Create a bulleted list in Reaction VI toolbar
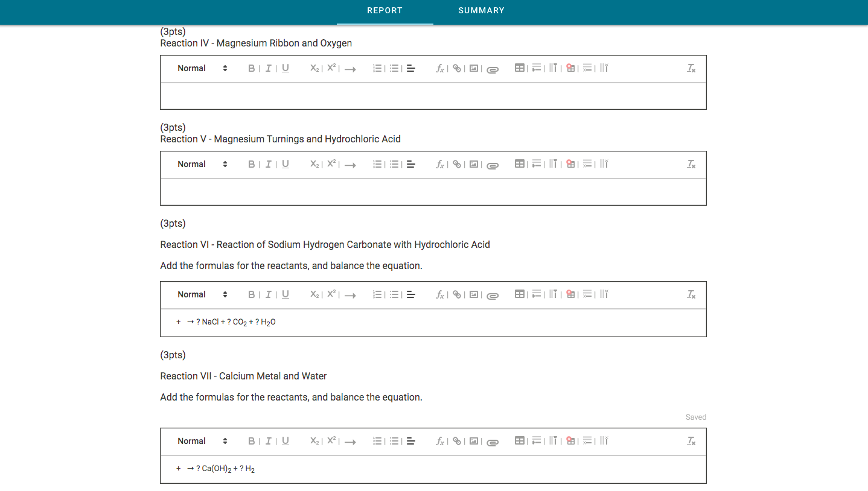This screenshot has width=868, height=491. click(394, 294)
